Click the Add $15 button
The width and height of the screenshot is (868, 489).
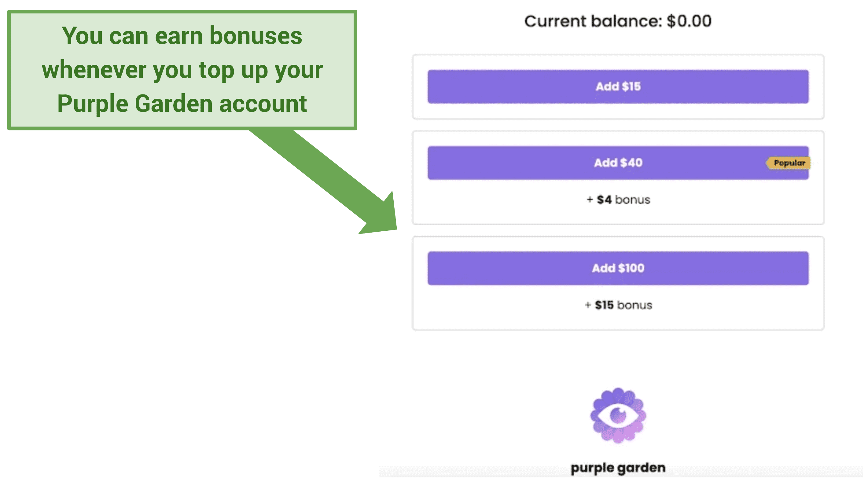coord(618,86)
